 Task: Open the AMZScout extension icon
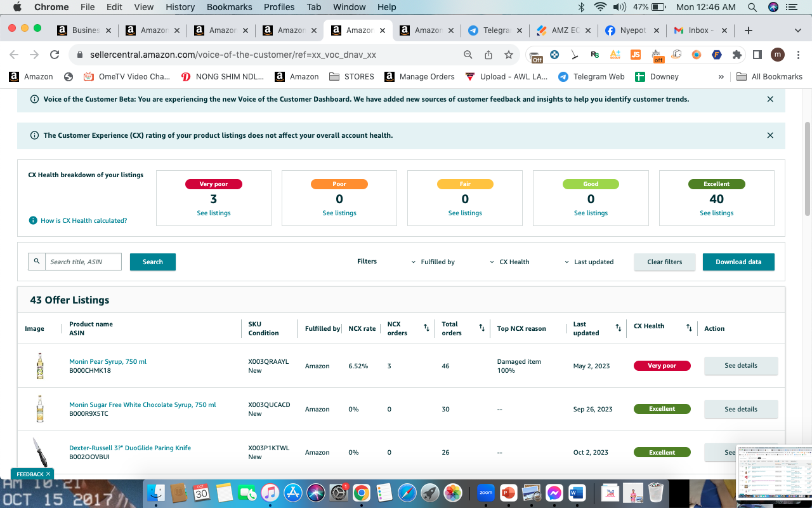pos(615,55)
